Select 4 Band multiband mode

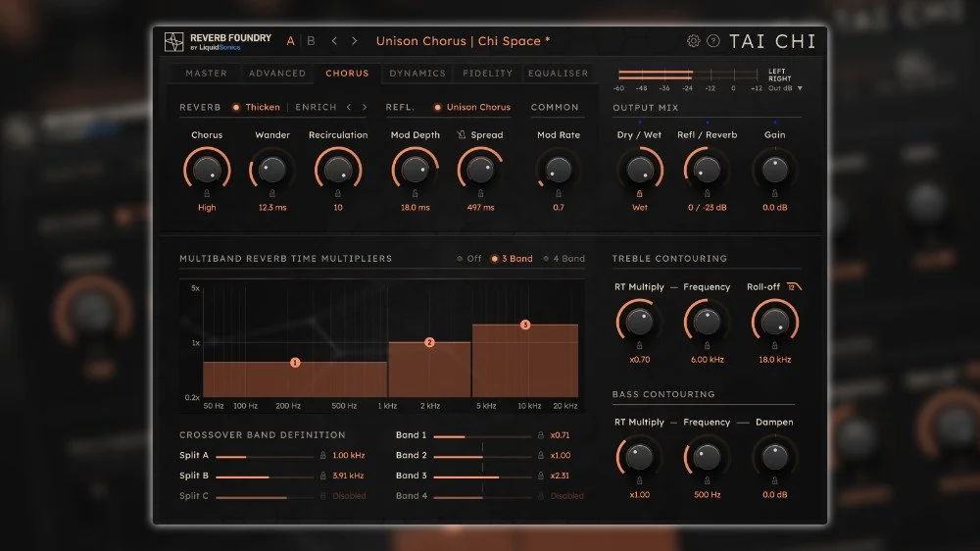(563, 258)
